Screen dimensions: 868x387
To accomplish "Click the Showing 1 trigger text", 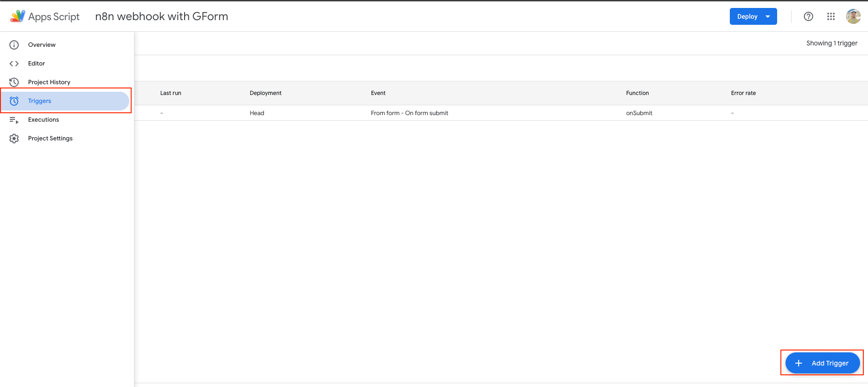I will [832, 43].
